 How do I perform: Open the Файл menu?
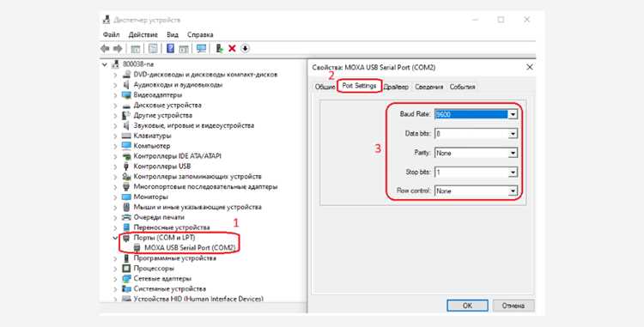point(112,35)
